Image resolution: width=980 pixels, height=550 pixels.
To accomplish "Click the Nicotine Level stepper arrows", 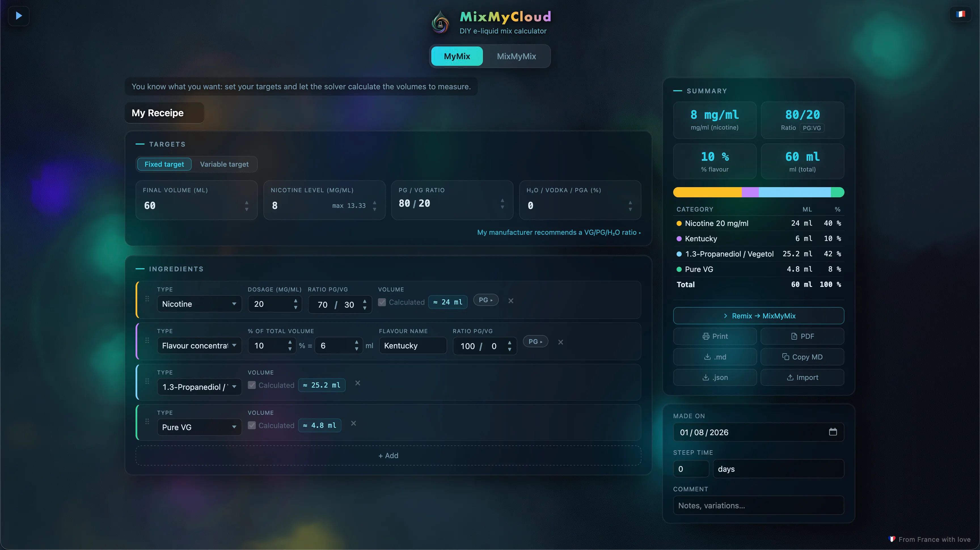I will 374,206.
